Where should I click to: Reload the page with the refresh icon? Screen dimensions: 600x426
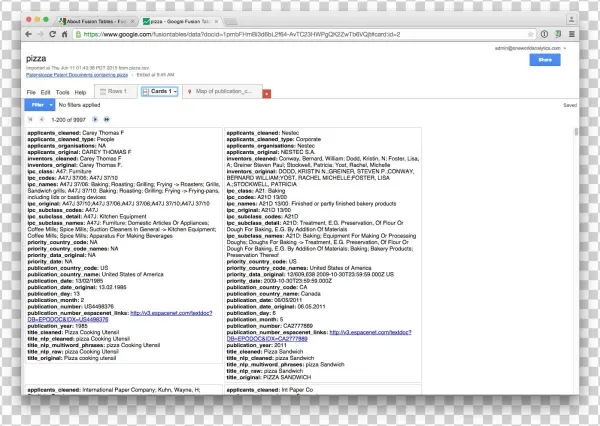tap(52, 34)
